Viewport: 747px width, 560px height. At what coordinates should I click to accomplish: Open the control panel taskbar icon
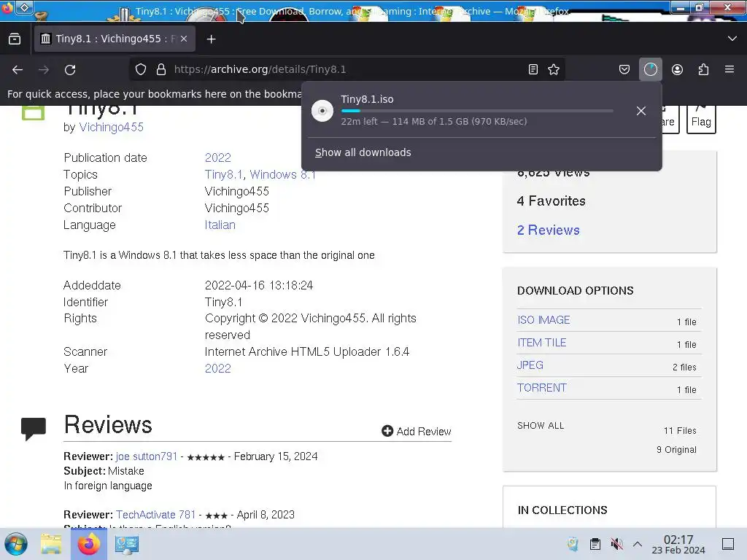point(127,544)
